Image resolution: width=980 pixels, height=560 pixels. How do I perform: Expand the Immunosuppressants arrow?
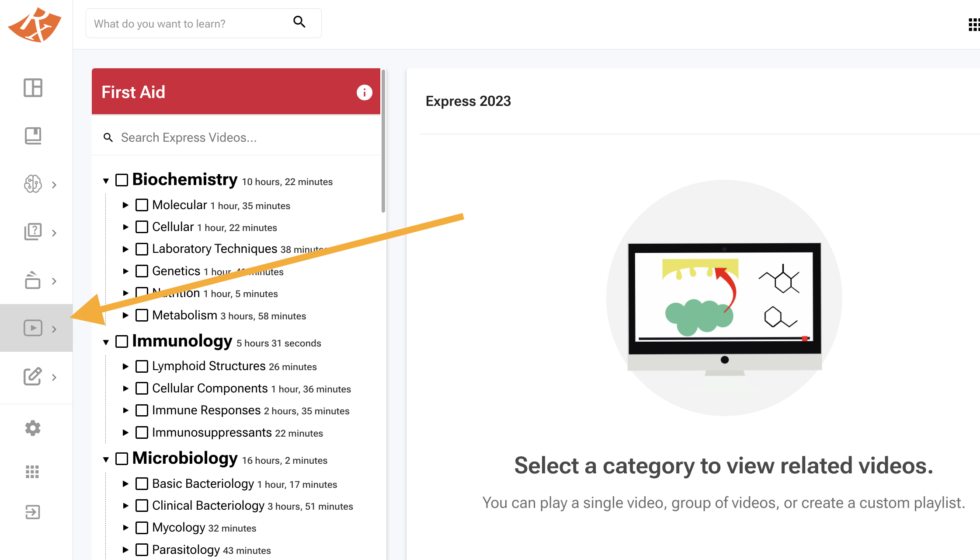point(125,432)
